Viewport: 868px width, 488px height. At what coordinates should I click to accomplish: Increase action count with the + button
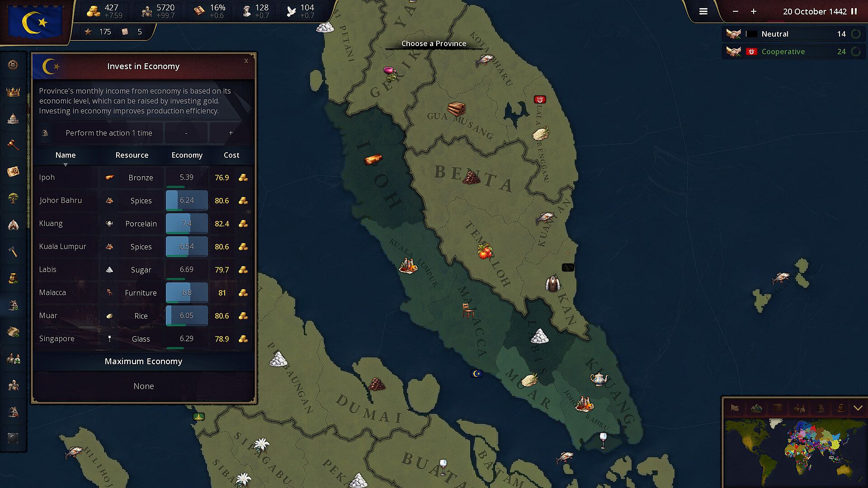pyautogui.click(x=231, y=133)
